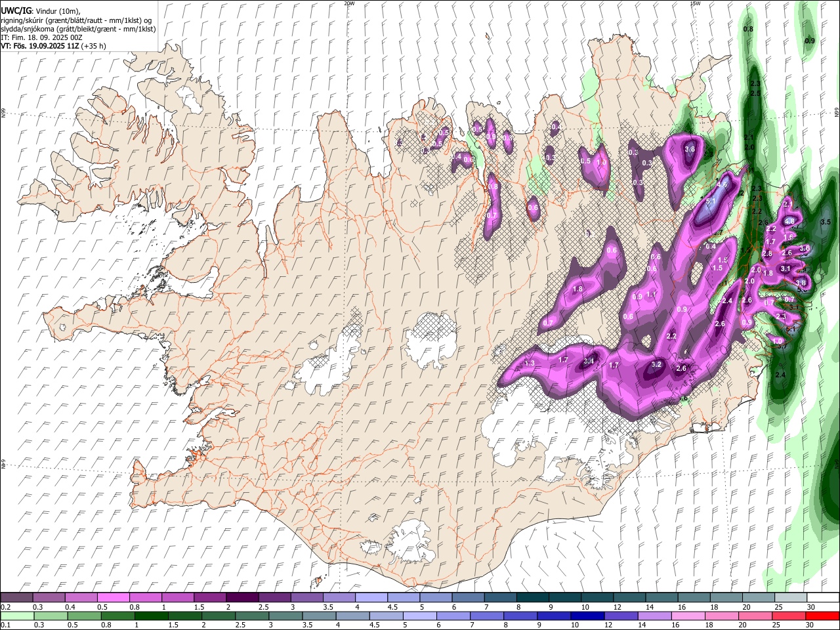Image resolution: width=840 pixels, height=630 pixels.
Task: Pick the pink 18–20 lower legend swatch
Action: [x=722, y=616]
